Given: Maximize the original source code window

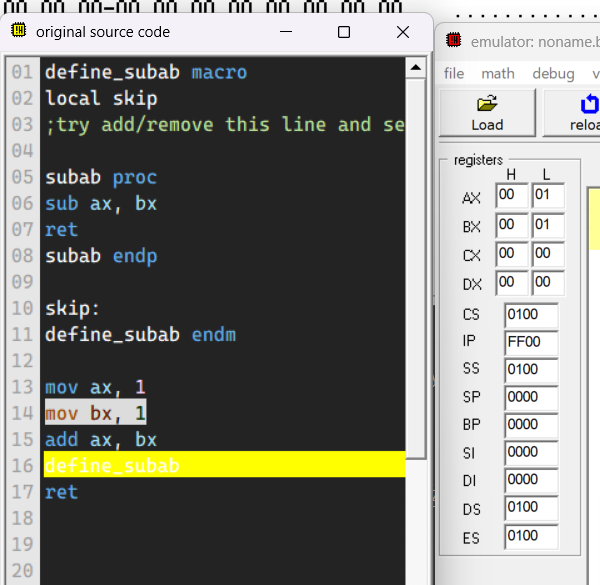Looking at the screenshot, I should [344, 32].
